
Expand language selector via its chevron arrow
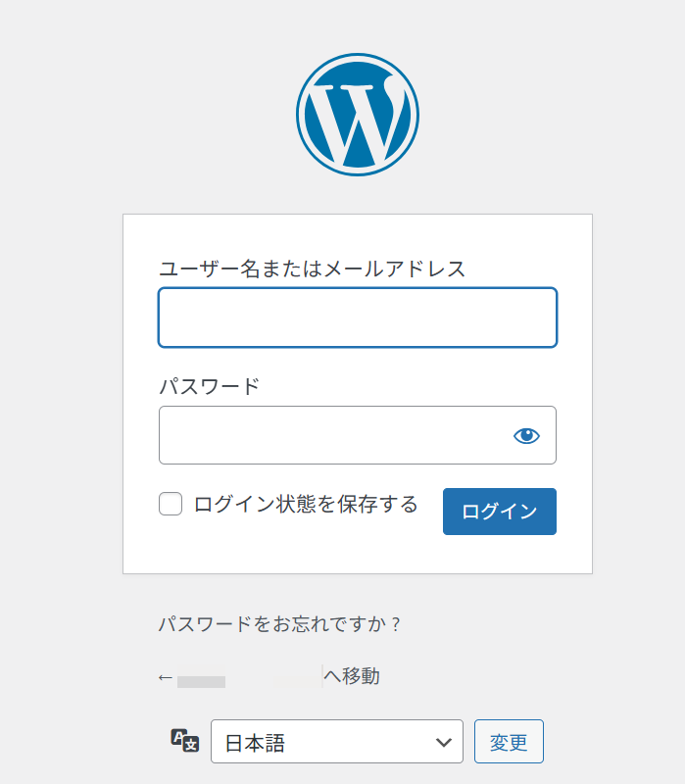[x=442, y=742]
